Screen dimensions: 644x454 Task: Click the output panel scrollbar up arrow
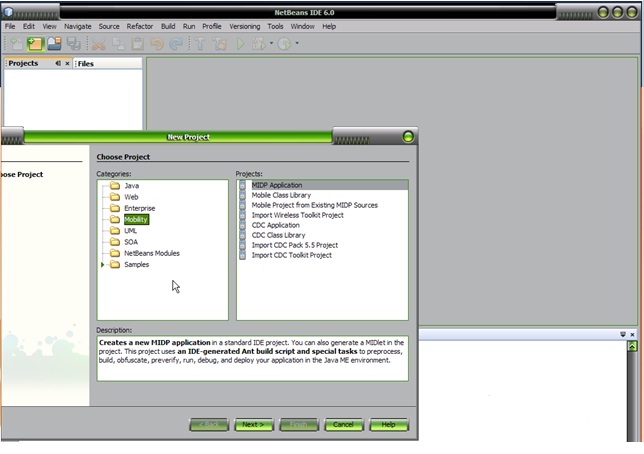632,346
